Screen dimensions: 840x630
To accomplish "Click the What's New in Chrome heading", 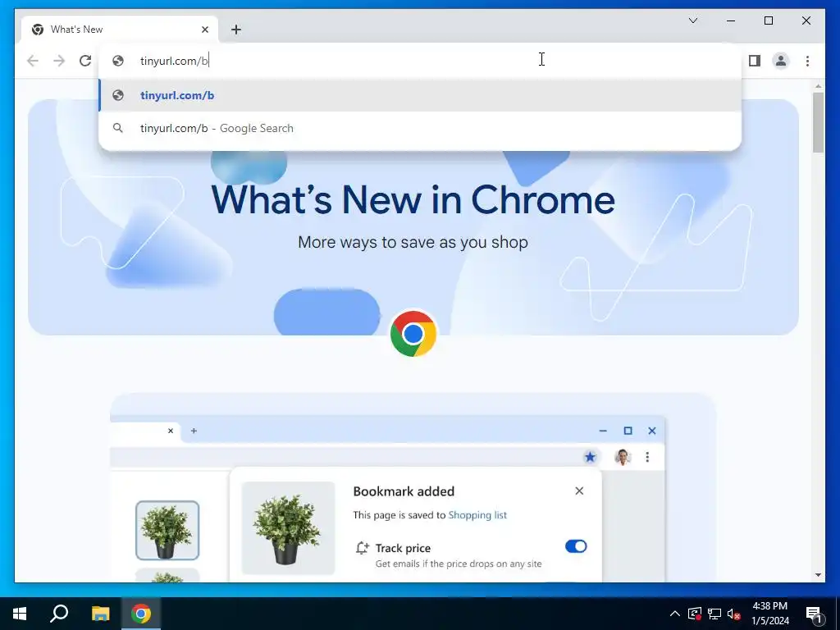I will coord(413,199).
